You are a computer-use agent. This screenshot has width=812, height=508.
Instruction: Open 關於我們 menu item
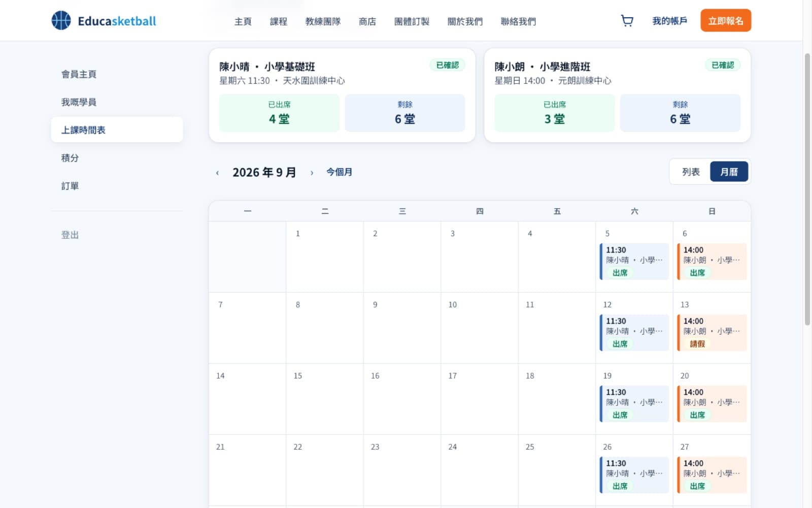[x=465, y=21]
